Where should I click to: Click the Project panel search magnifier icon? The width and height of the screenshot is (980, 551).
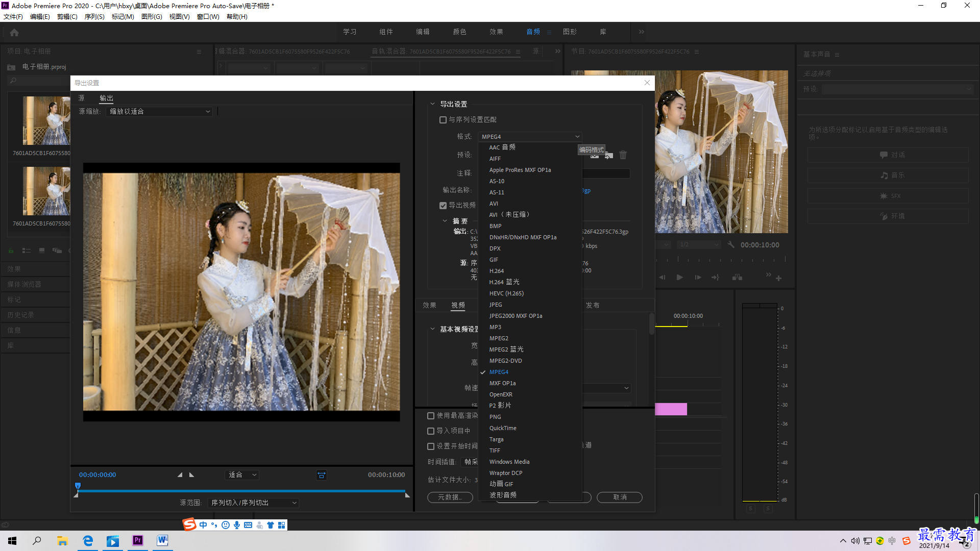tap(13, 81)
